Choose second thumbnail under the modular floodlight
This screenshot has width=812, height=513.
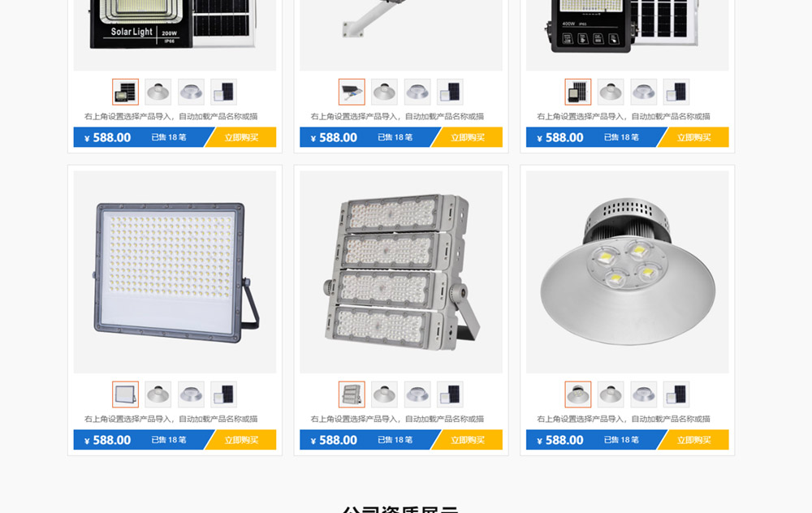pyautogui.click(x=384, y=394)
